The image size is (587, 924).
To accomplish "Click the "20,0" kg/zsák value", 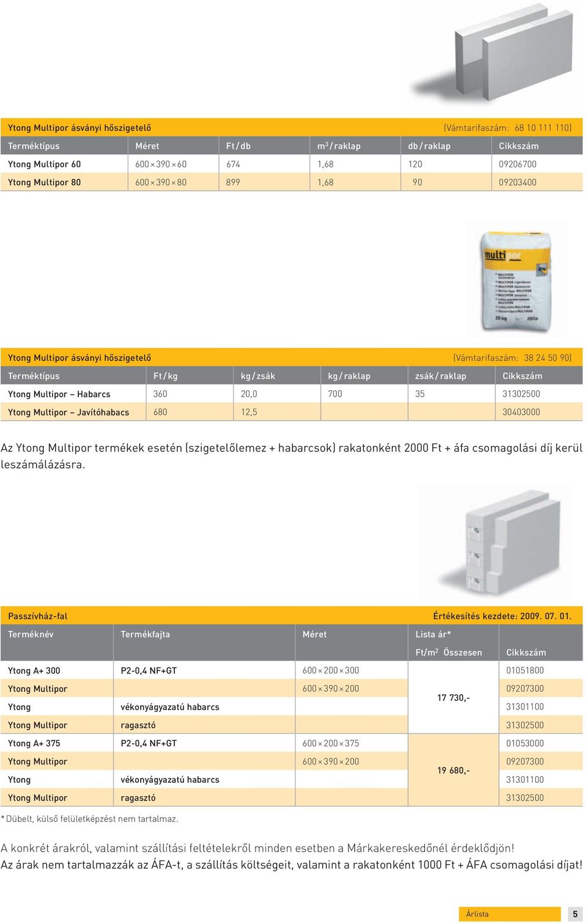I will coord(249,394).
